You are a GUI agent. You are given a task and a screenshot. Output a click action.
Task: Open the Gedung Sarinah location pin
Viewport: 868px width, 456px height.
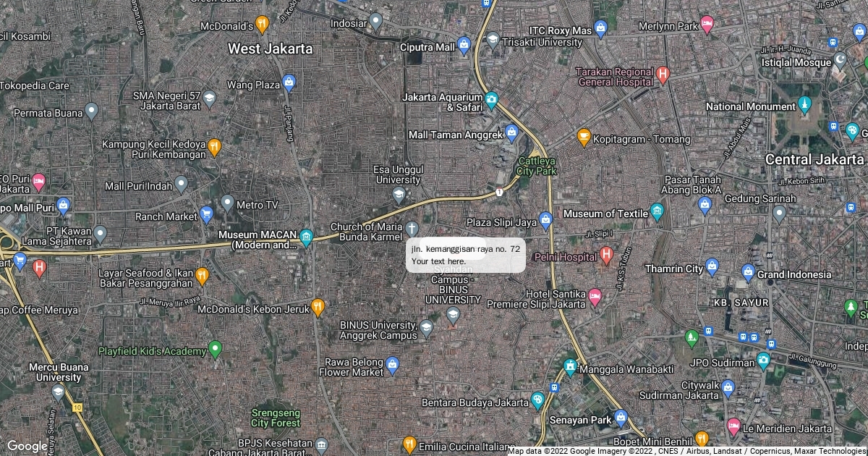[x=779, y=214]
